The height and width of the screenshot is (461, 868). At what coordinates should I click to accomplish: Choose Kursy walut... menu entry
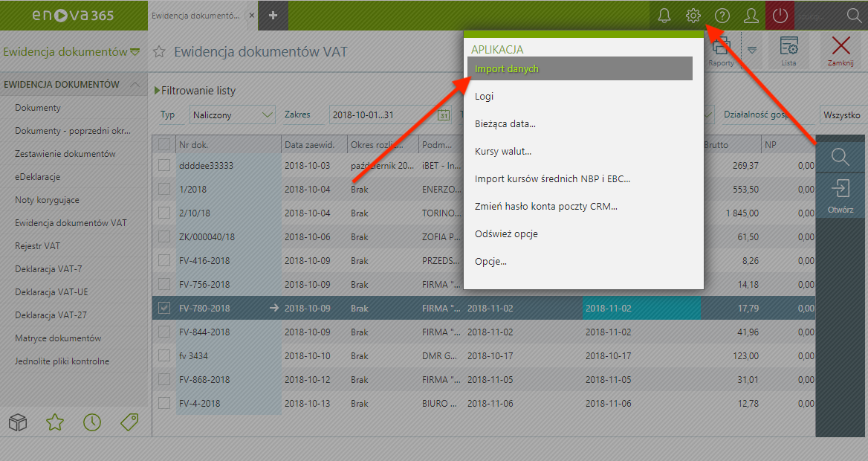(x=503, y=152)
